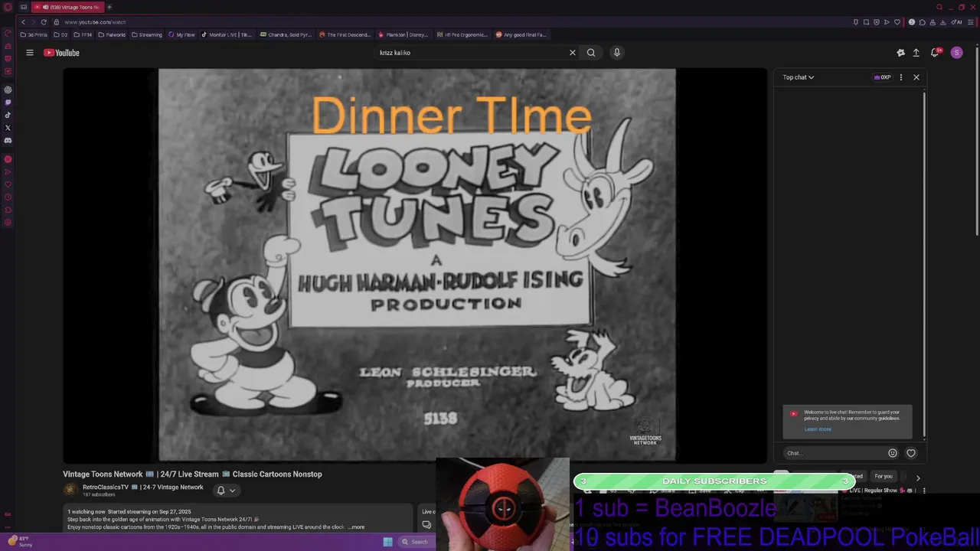Click the browser back arrow
980x551 pixels.
point(23,22)
